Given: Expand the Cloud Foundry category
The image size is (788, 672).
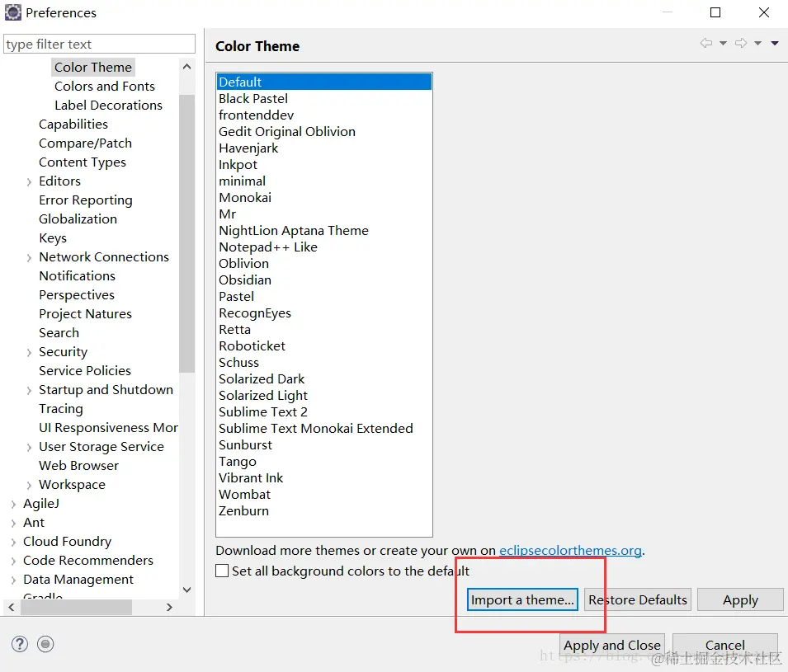Looking at the screenshot, I should pos(13,542).
